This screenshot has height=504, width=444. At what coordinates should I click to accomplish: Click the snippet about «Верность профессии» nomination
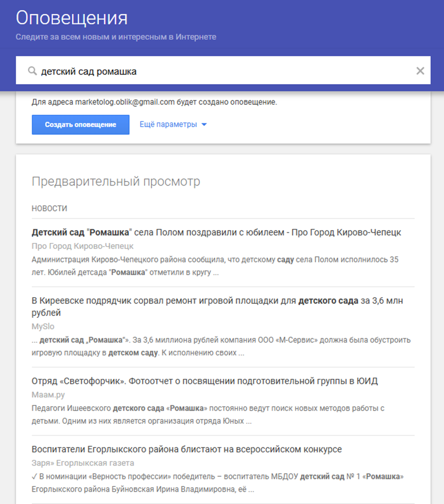click(x=217, y=483)
